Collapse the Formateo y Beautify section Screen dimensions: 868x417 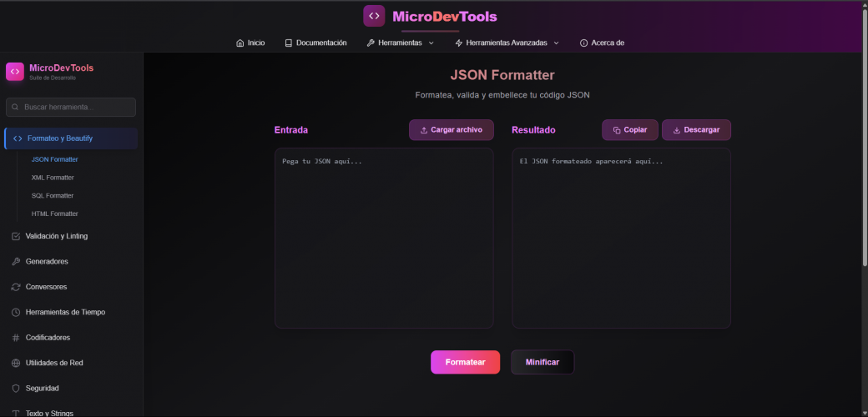(71, 138)
